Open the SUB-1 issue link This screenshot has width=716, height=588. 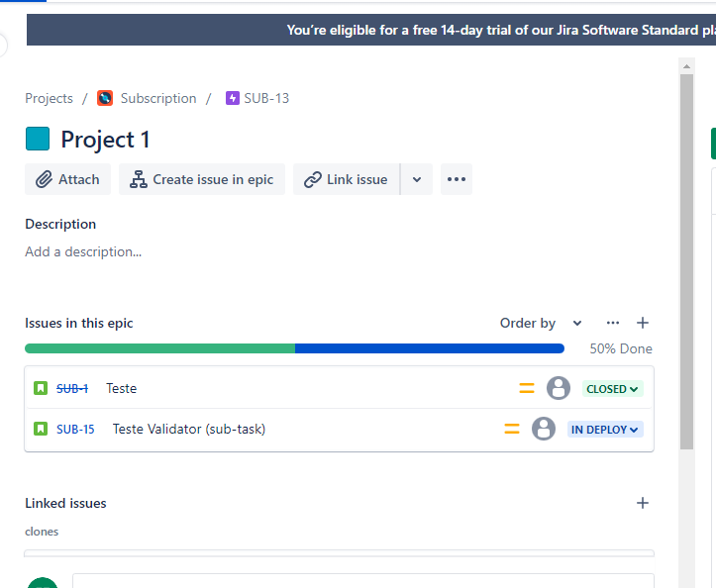tap(72, 388)
